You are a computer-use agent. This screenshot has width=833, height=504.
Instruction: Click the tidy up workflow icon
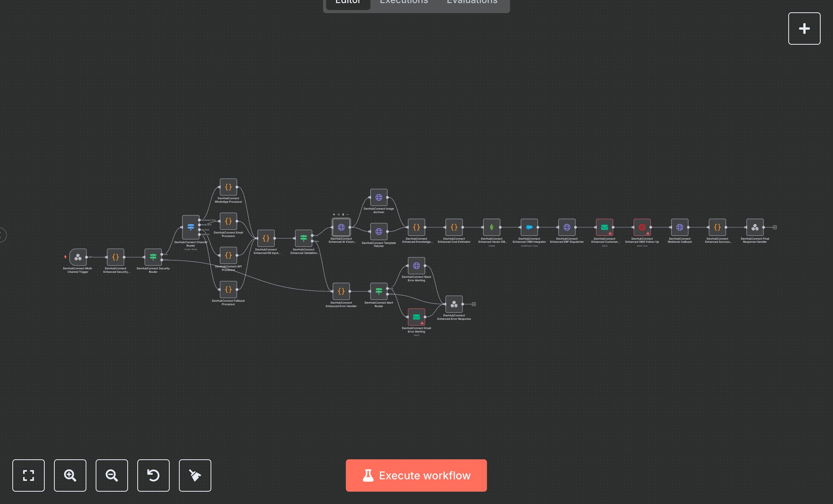[195, 475]
